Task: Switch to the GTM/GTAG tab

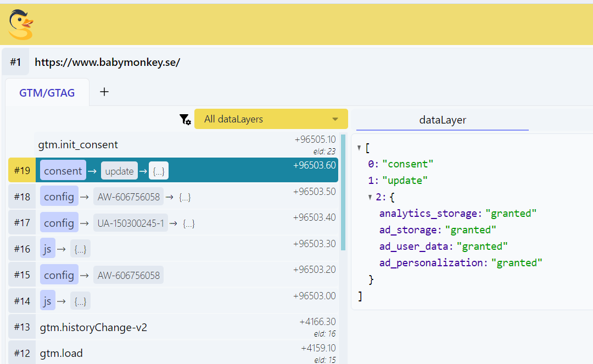Action: [x=47, y=93]
